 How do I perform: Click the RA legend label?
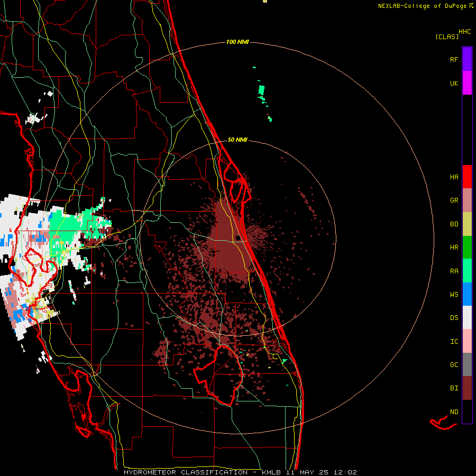pyautogui.click(x=454, y=271)
